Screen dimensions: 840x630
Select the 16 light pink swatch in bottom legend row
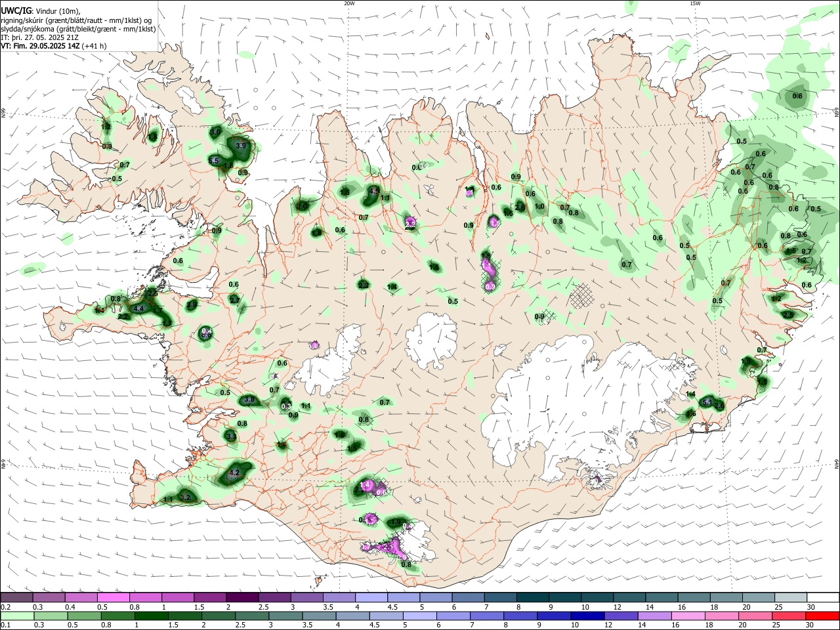(687, 616)
